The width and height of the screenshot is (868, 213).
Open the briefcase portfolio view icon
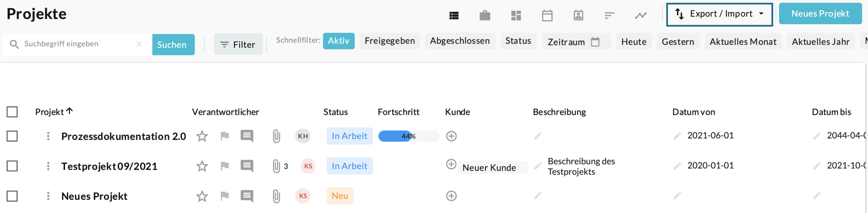[x=485, y=16]
